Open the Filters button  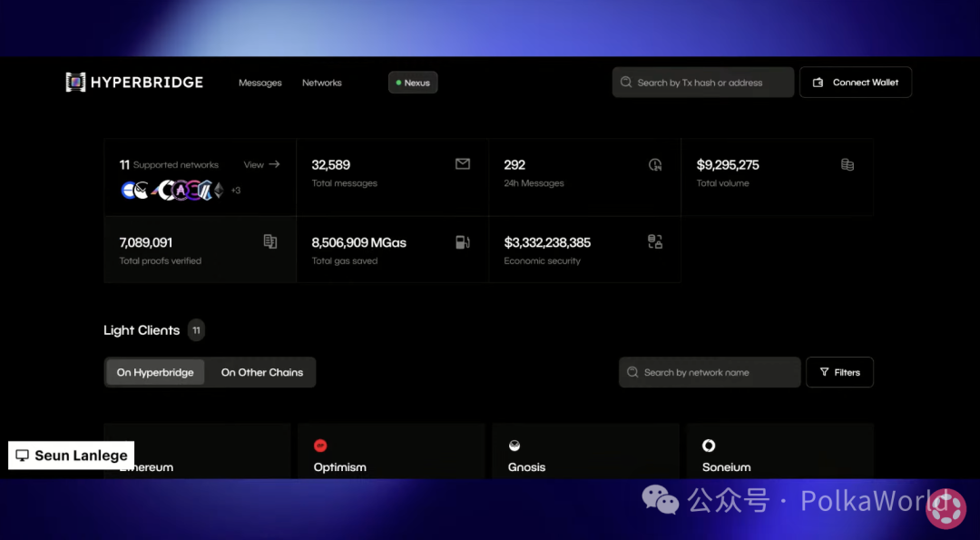coord(839,372)
